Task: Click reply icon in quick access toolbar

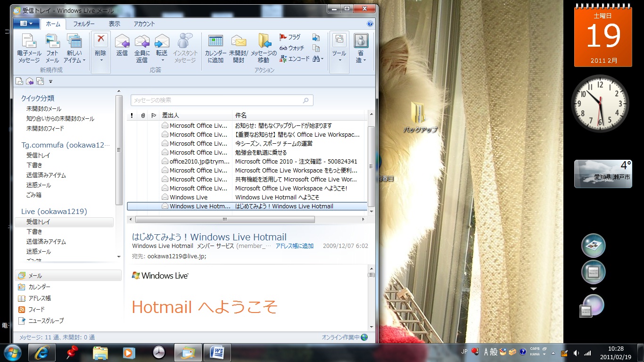Action: (30, 81)
